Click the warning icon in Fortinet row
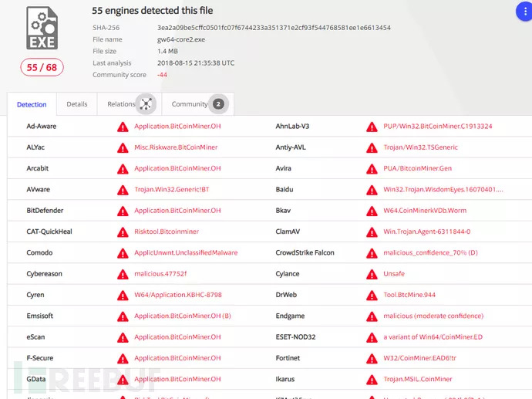532x399 pixels. pyautogui.click(x=372, y=359)
